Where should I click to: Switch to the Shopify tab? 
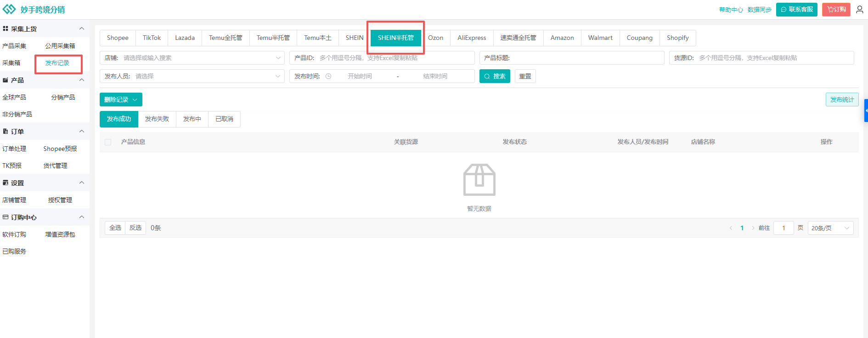pyautogui.click(x=678, y=38)
